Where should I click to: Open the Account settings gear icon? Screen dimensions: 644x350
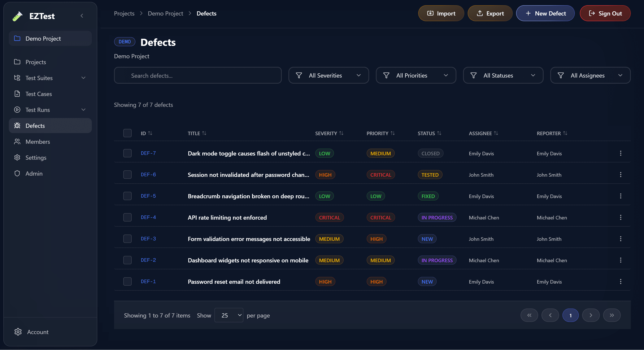18,332
